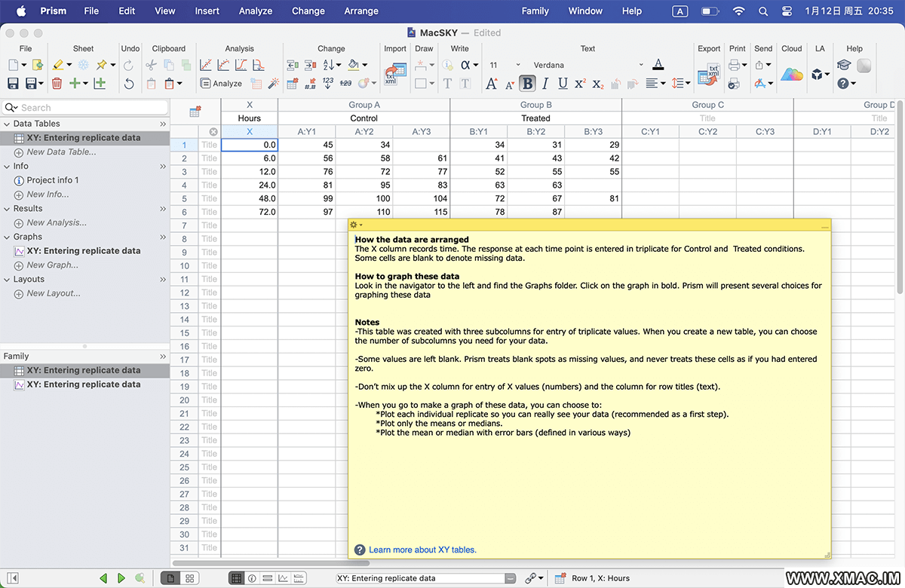905x588 pixels.
Task: Click the Prism Cloud icon
Action: tap(791, 74)
